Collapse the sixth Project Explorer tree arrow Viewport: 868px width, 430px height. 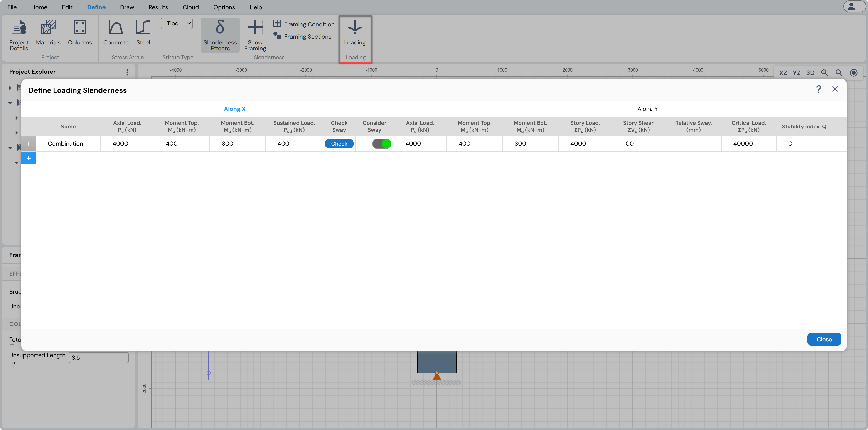[16, 163]
